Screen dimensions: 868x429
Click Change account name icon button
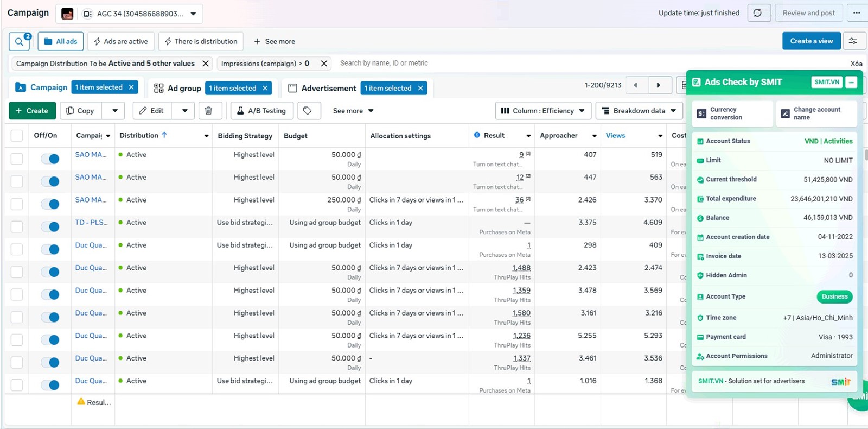(785, 113)
